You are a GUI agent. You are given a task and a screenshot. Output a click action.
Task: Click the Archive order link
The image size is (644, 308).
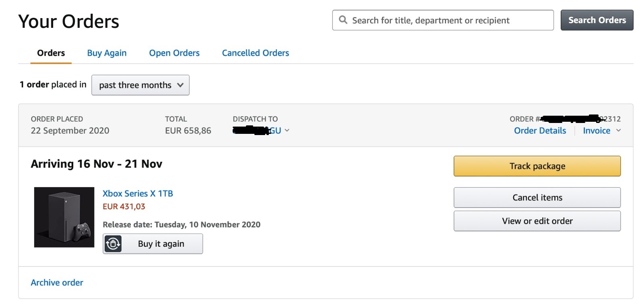pos(57,283)
